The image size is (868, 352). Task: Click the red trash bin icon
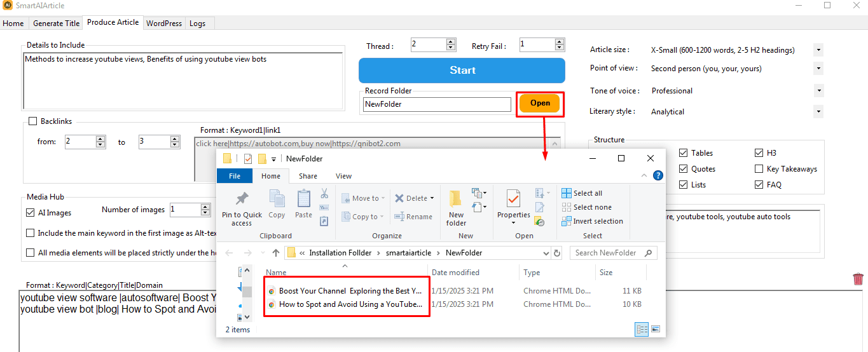858,278
